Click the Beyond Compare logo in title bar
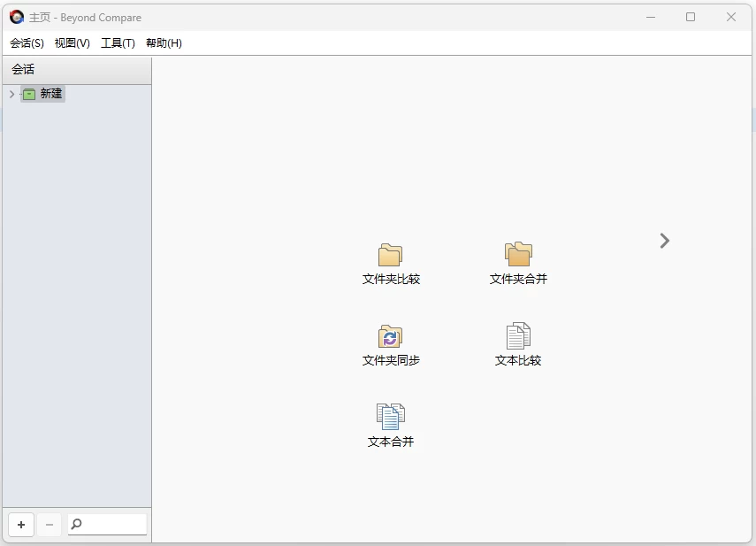This screenshot has width=756, height=546. point(17,17)
